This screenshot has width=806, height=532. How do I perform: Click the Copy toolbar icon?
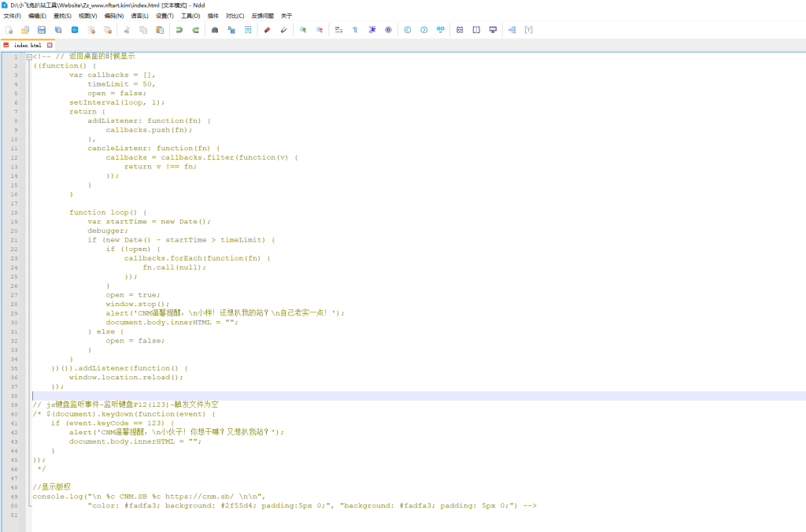[143, 30]
